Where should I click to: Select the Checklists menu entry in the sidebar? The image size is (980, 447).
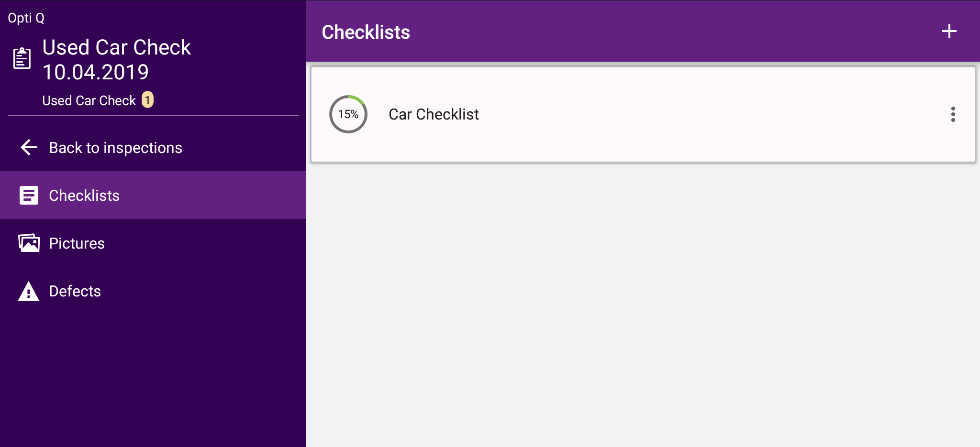(x=85, y=195)
